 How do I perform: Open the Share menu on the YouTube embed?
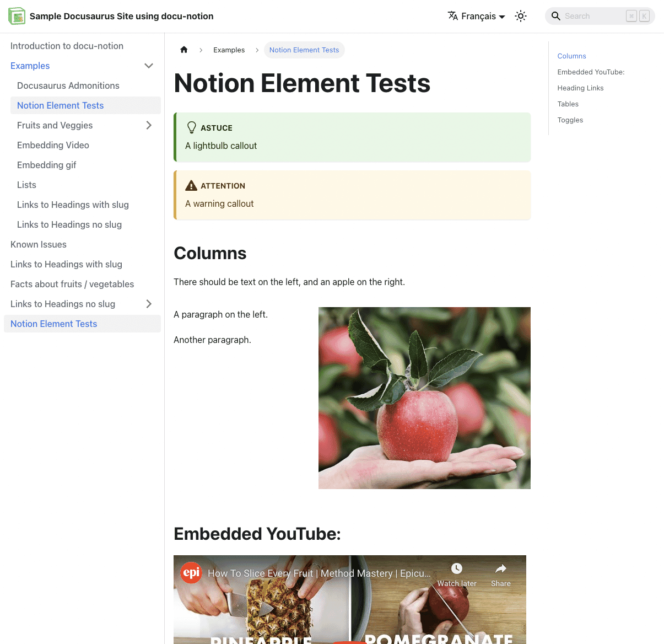pos(500,573)
